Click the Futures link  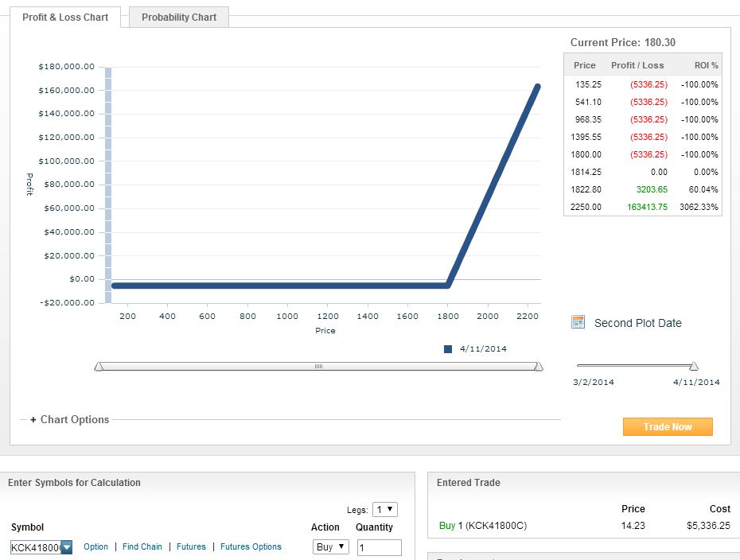(x=191, y=546)
